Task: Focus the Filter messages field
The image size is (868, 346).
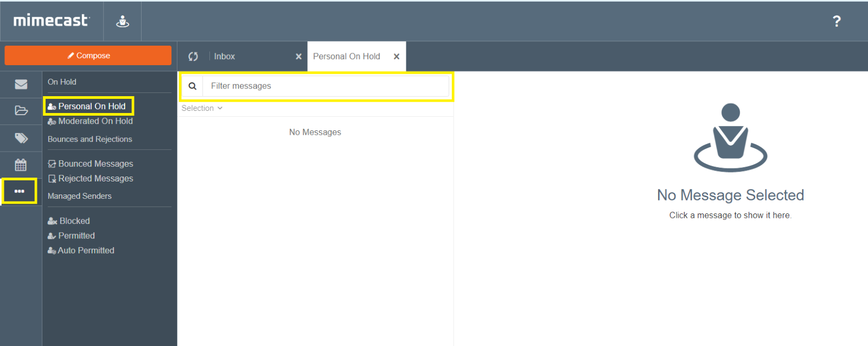Action: click(326, 86)
